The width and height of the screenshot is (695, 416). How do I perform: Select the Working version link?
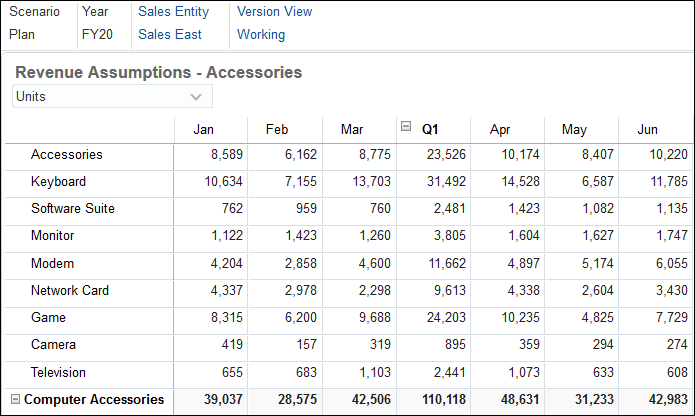261,34
